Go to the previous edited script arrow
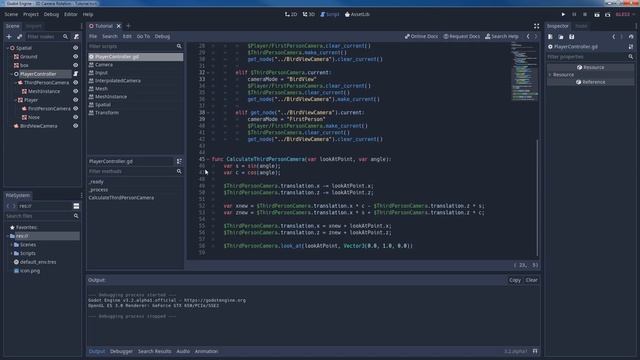The image size is (640, 360). [x=528, y=36]
